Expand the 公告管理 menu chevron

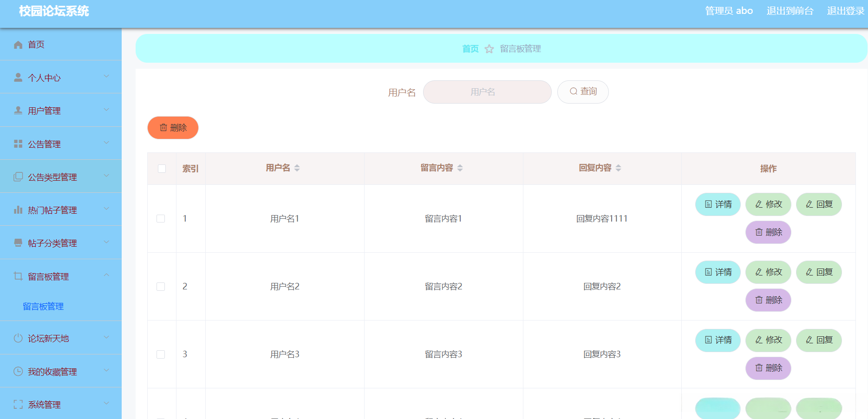coord(106,143)
